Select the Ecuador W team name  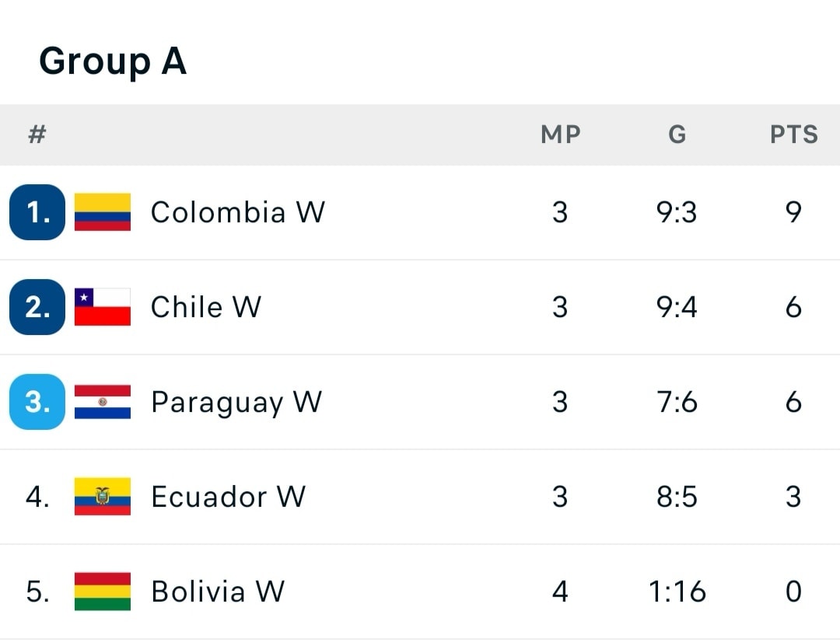tap(228, 497)
